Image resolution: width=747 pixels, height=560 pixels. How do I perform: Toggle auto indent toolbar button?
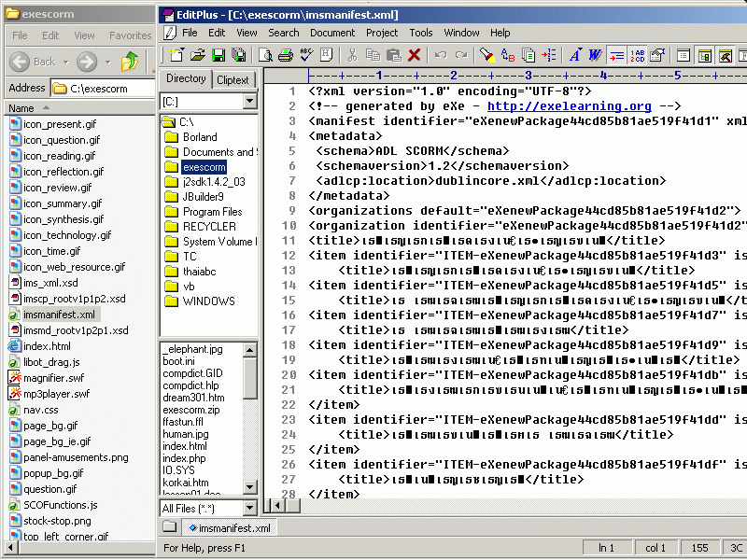coord(616,55)
